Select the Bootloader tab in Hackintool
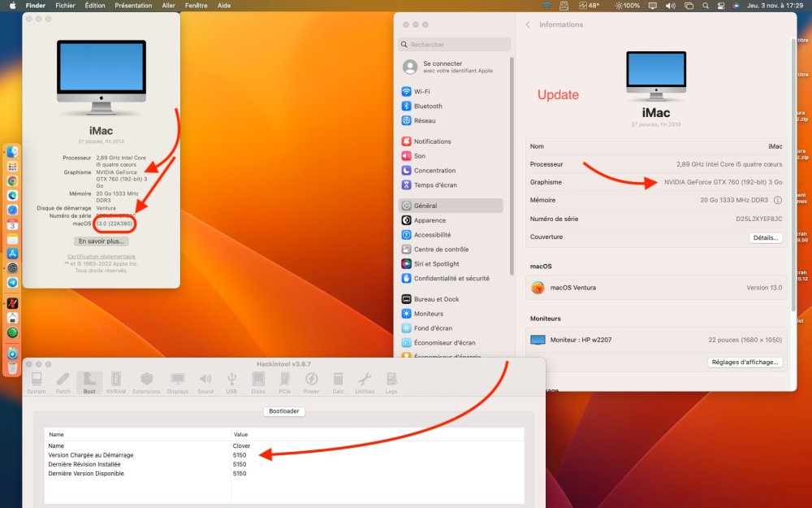Screen dimensions: 812x508 pos(283,411)
